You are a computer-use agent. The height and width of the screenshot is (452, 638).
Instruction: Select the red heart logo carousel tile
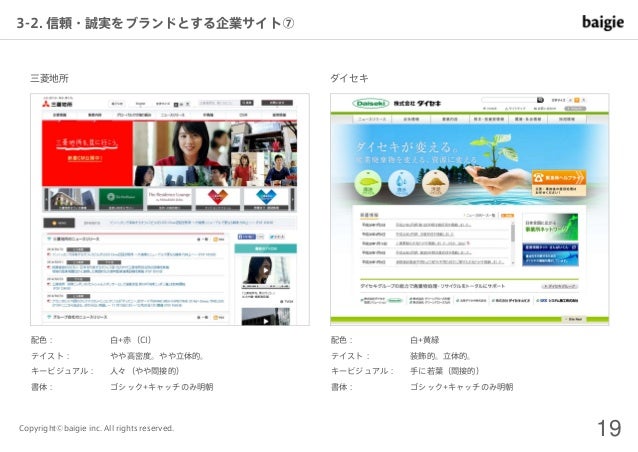[x=218, y=199]
